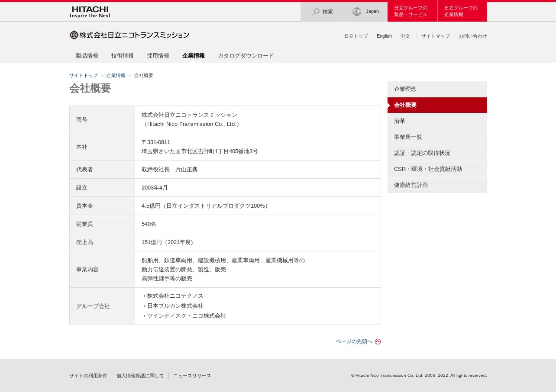Screen dimensions: 556x392
Task: Click the founding date 2003年4月
Action: (x=155, y=188)
